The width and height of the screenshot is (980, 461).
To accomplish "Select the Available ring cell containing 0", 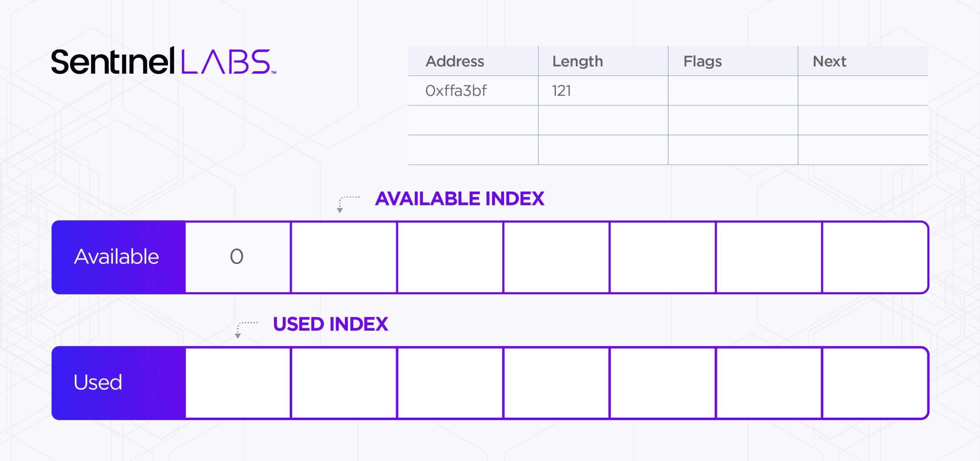I will (x=237, y=257).
